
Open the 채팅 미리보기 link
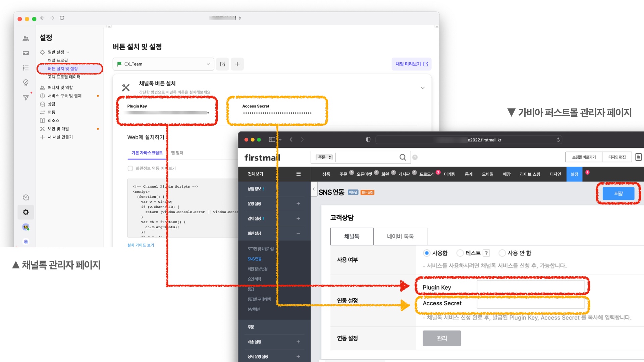pos(411,64)
